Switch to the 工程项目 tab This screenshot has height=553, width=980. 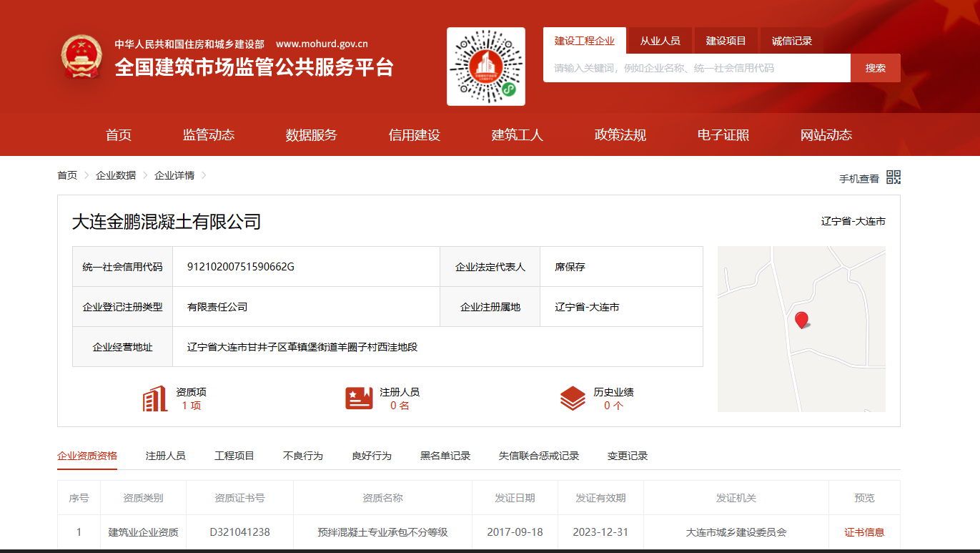click(234, 456)
